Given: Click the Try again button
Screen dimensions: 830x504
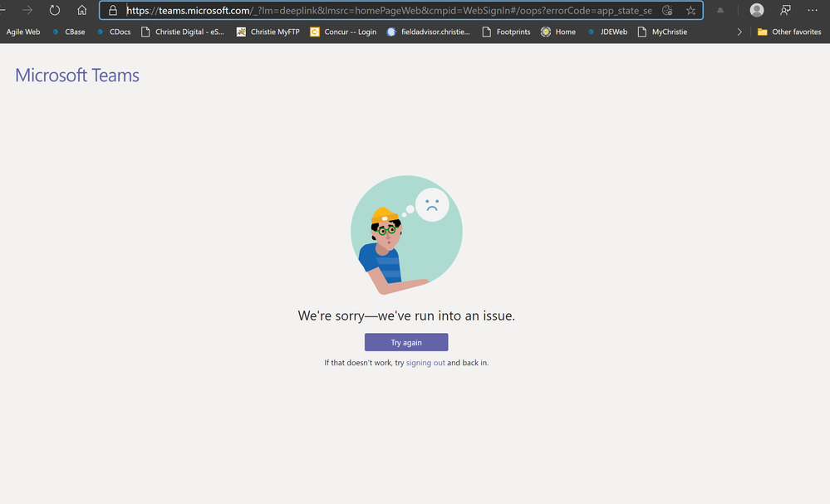Looking at the screenshot, I should tap(406, 342).
